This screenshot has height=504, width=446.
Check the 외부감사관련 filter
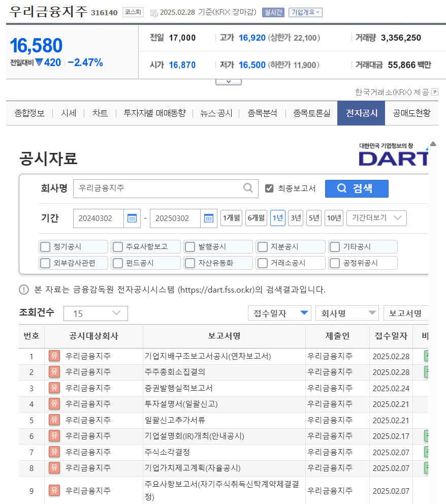pyautogui.click(x=45, y=263)
